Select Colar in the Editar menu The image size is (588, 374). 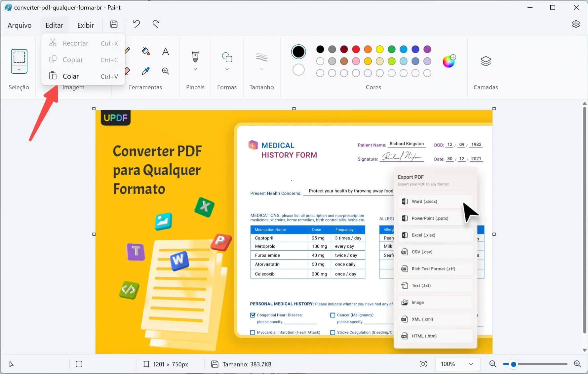coord(70,76)
